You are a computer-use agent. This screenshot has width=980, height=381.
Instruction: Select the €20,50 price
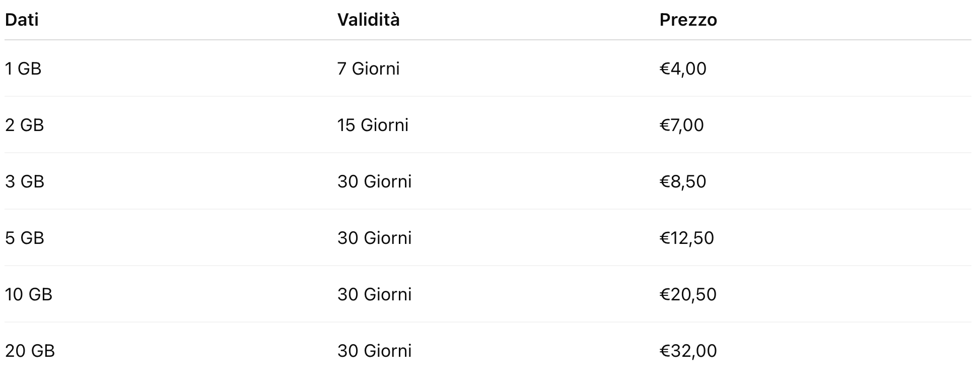point(688,294)
